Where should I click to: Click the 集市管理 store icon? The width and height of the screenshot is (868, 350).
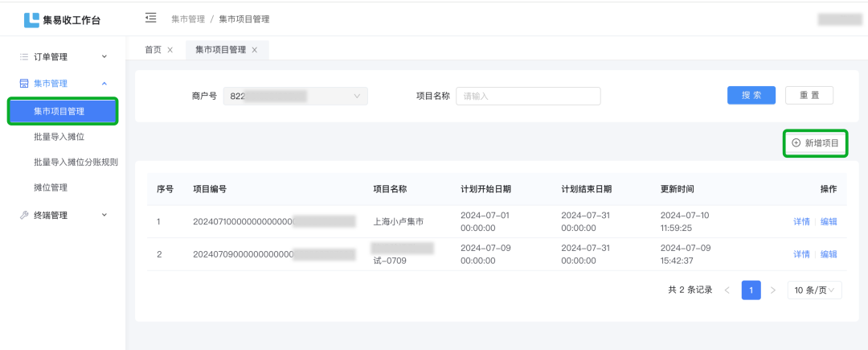point(24,84)
